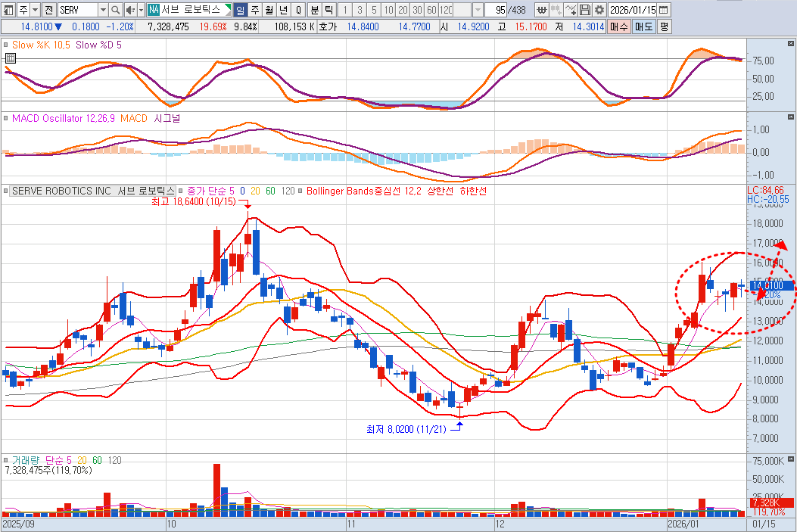
Task: Click the orange 20-day moving average label
Action: point(254,191)
